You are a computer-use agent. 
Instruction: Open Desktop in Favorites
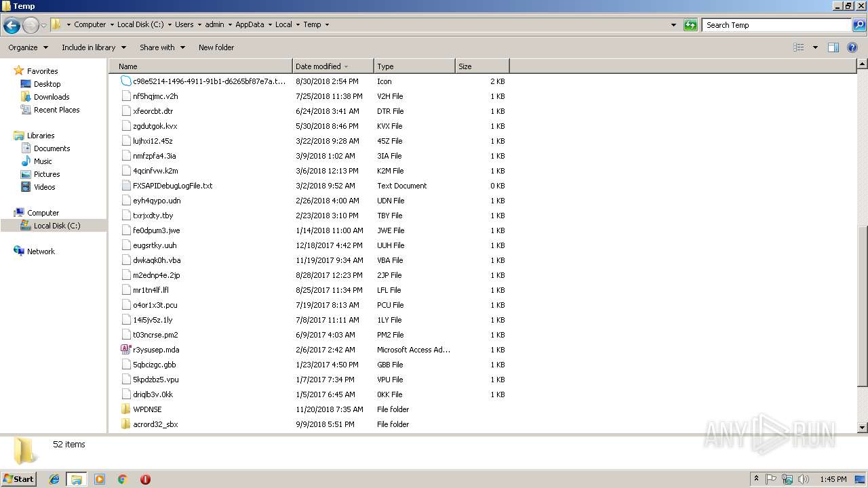(x=47, y=84)
